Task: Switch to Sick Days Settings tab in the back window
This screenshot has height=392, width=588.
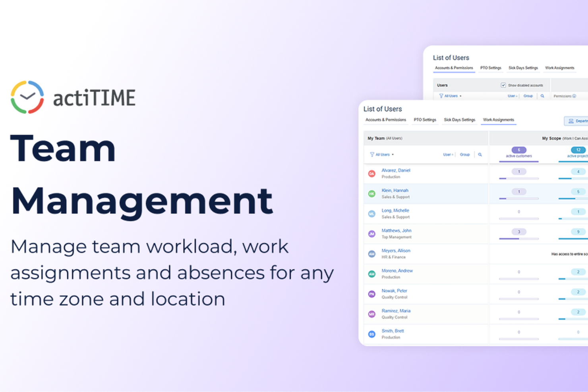Action: tap(523, 68)
